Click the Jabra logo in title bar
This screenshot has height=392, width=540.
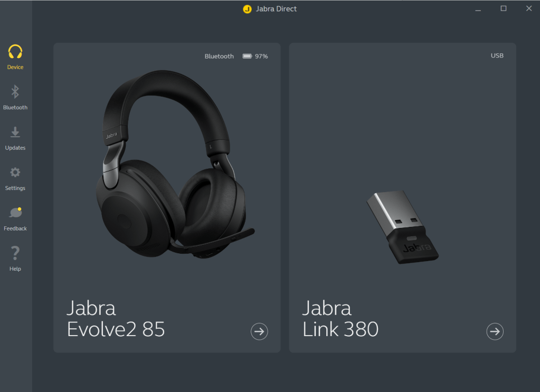(247, 9)
